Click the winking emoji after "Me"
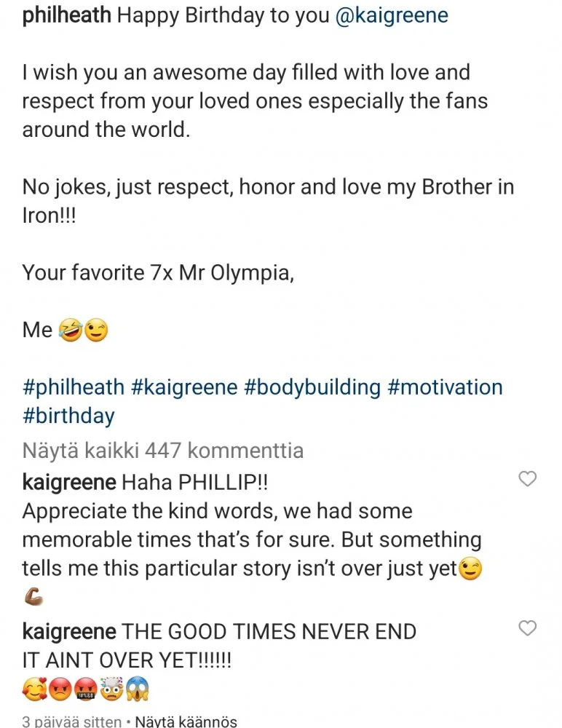 pyautogui.click(x=96, y=331)
